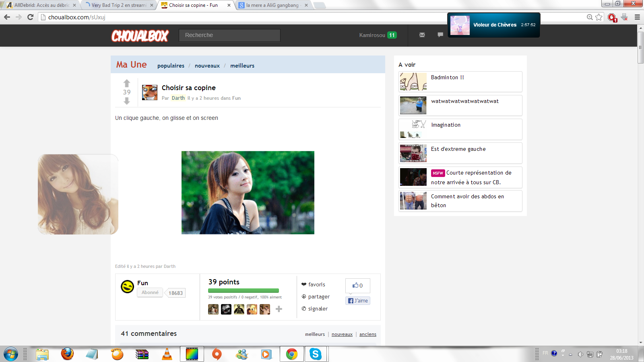644x362 pixels.
Task: Open the messages envelope icon
Action: (422, 35)
